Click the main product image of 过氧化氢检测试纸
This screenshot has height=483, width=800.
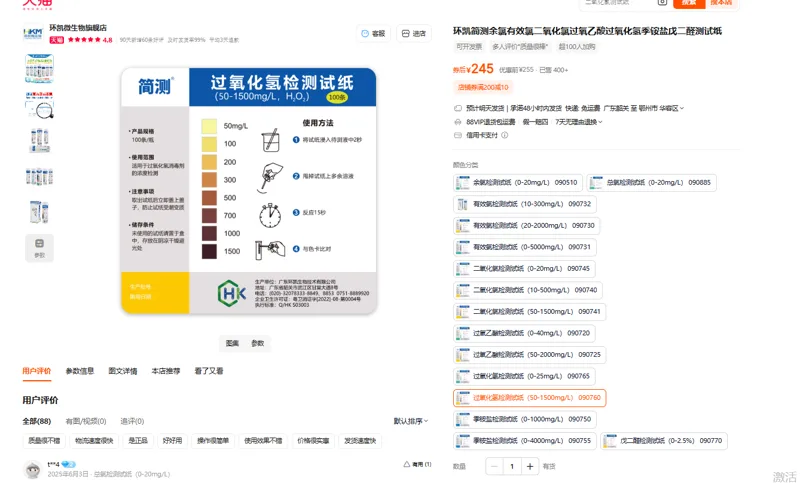click(x=248, y=191)
